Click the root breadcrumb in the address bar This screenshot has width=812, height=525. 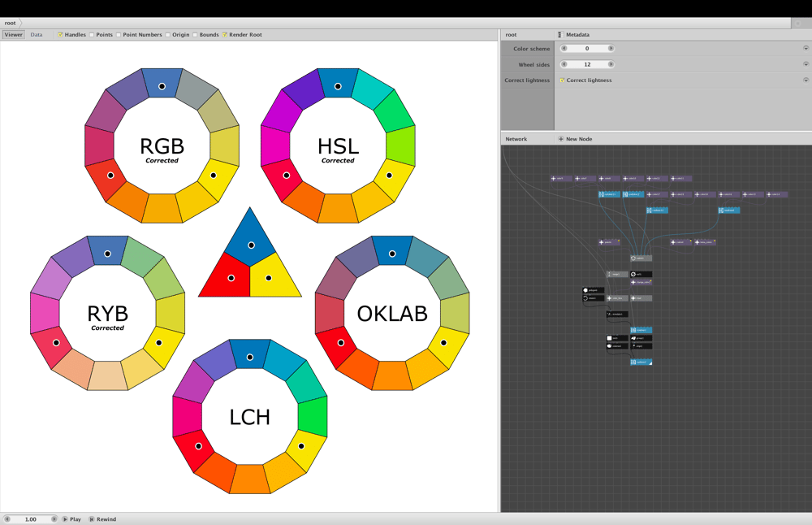point(10,23)
